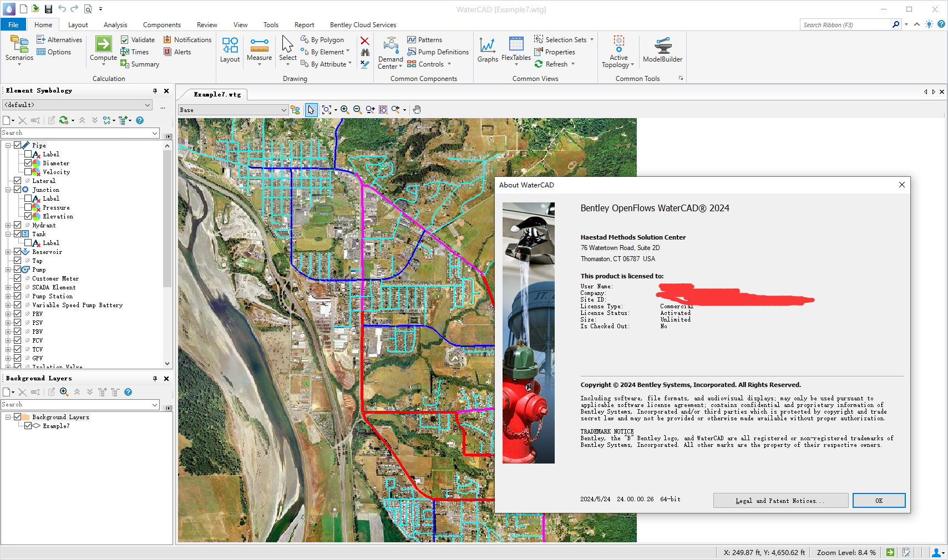Viewport: 948px width, 560px height.
Task: Open Legal and Patent Notices
Action: click(x=780, y=501)
